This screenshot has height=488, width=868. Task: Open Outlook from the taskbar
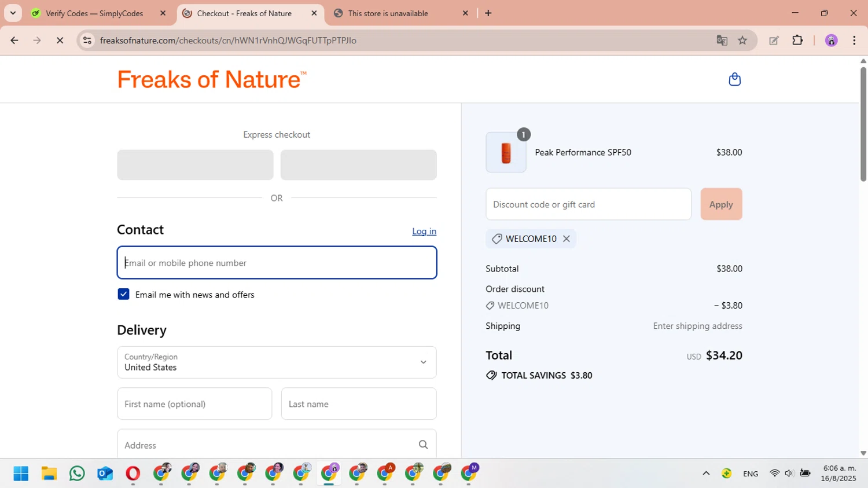tap(105, 474)
